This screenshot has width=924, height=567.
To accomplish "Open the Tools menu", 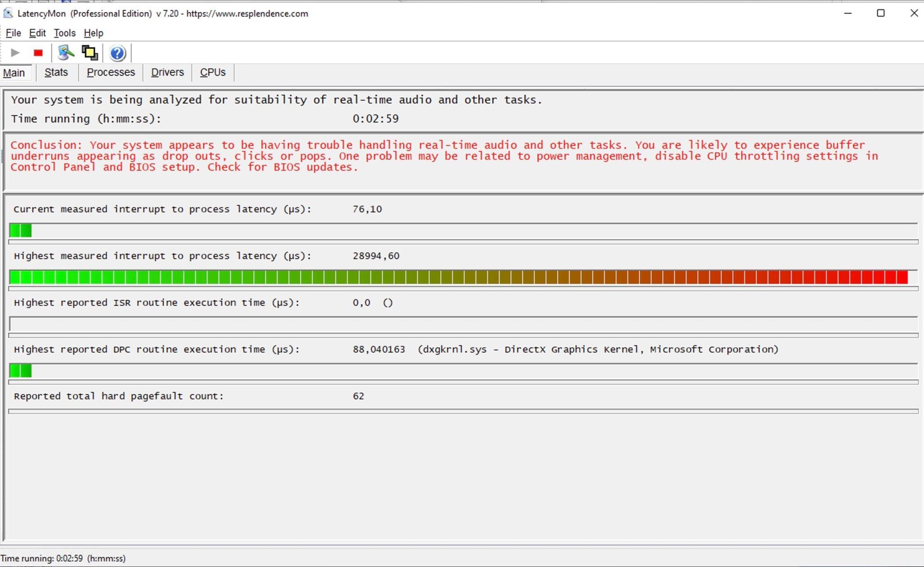I will coord(65,33).
